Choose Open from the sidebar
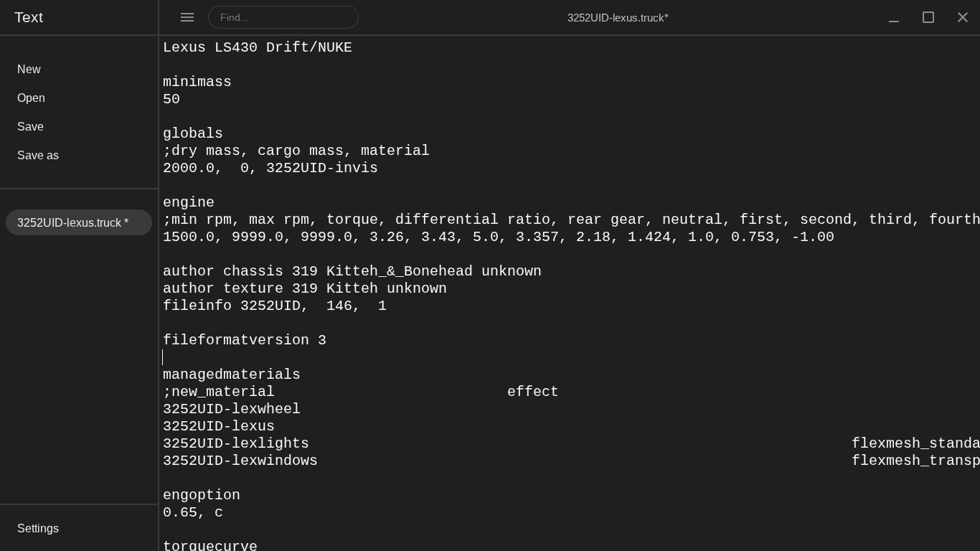The width and height of the screenshot is (980, 551). pyautogui.click(x=31, y=98)
